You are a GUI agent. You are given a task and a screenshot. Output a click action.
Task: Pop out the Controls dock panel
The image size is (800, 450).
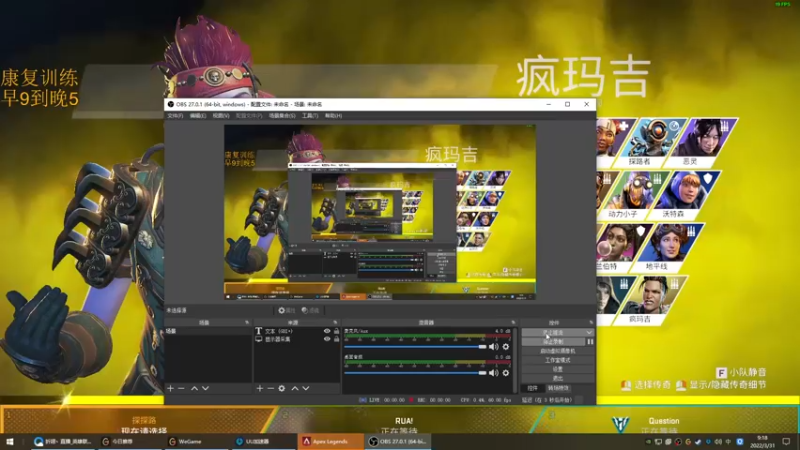(591, 322)
